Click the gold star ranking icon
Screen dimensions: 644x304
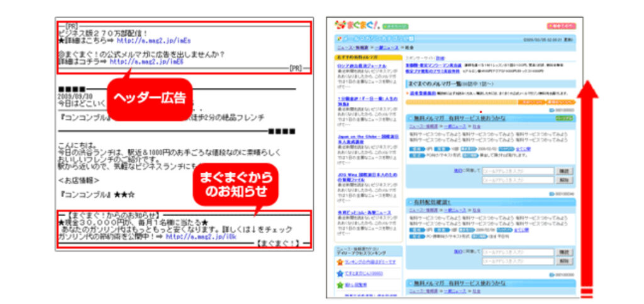click(340, 262)
